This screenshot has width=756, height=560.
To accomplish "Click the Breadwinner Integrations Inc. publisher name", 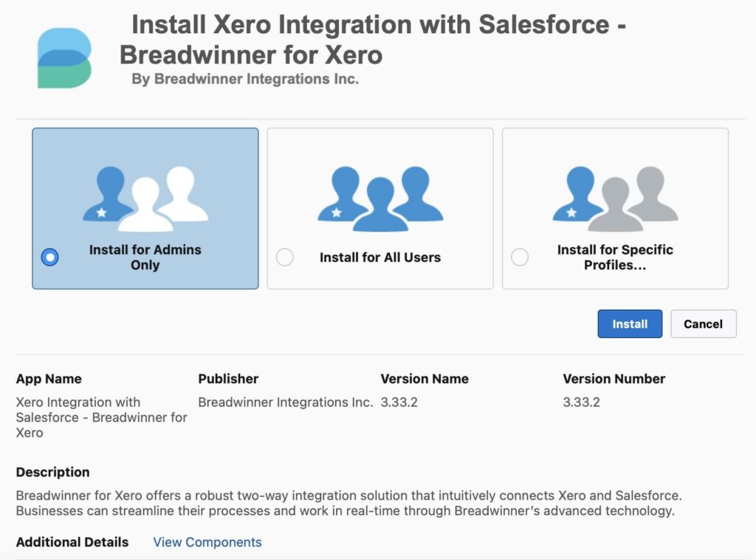I will click(285, 402).
